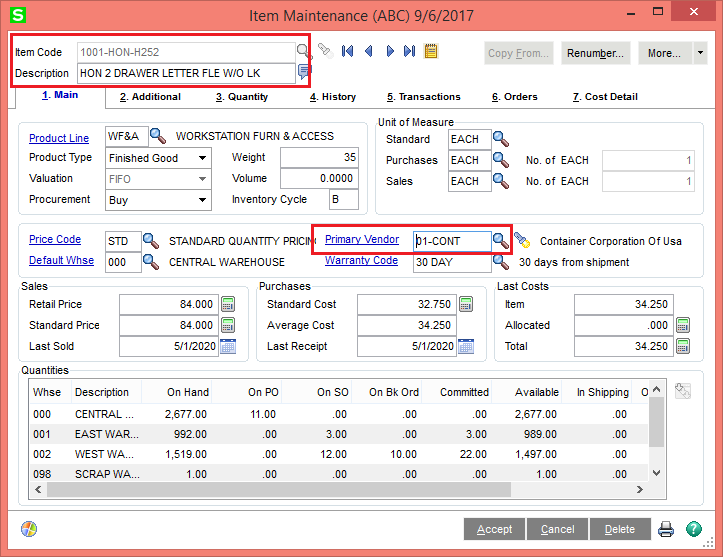Click the Quantities vertical scroll down arrow

(x=657, y=473)
